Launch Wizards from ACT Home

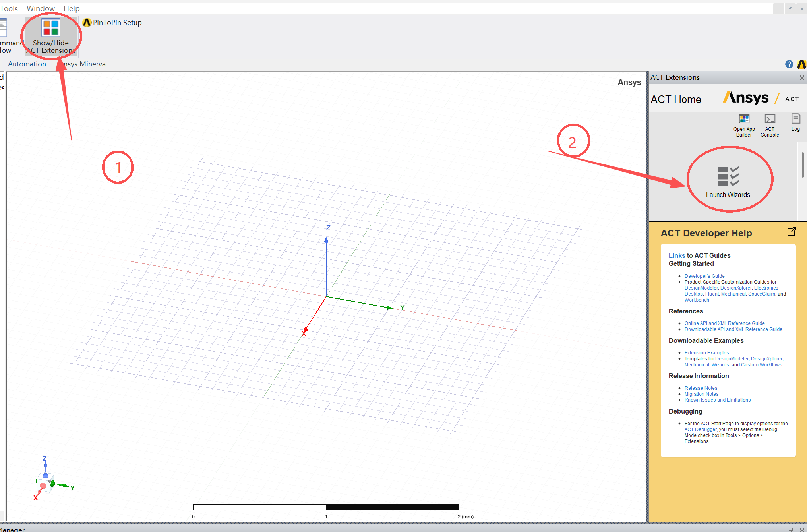pyautogui.click(x=728, y=182)
